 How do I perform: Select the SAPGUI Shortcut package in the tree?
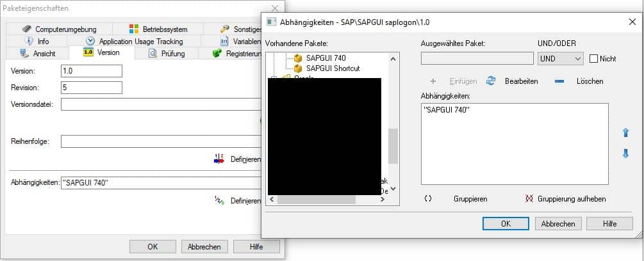(x=333, y=68)
